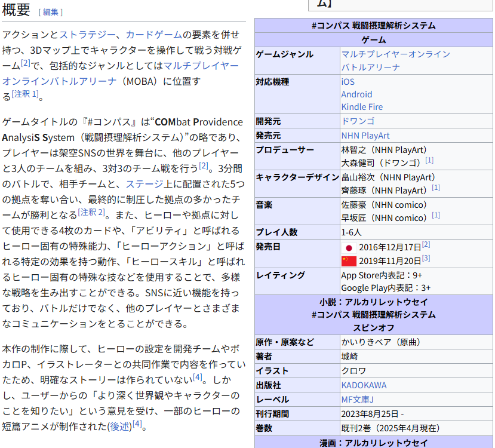Open the Android link in the infobox
The image size is (495, 448).
pos(356,94)
